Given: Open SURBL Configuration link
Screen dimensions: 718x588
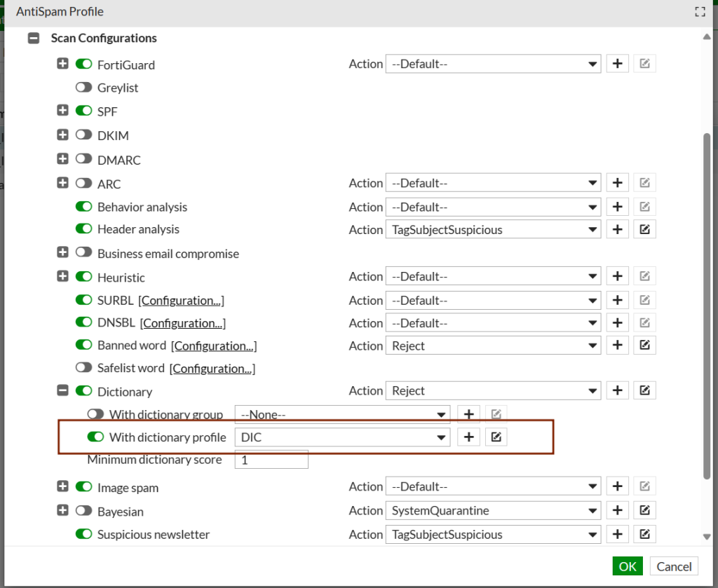Looking at the screenshot, I should coord(181,301).
